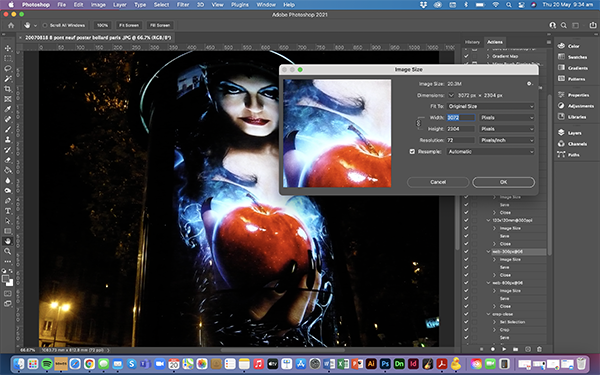Open Height units Pixels dropdown
This screenshot has width=600, height=375.
click(x=507, y=129)
